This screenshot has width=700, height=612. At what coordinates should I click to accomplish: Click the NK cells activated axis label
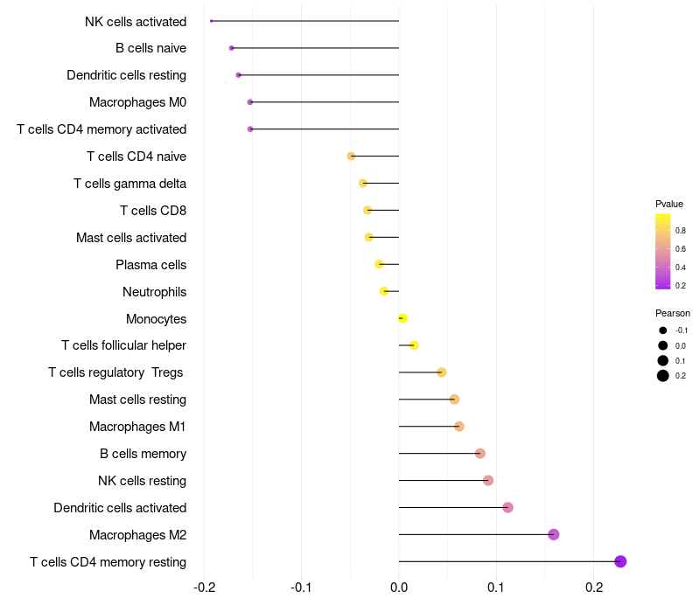[136, 21]
